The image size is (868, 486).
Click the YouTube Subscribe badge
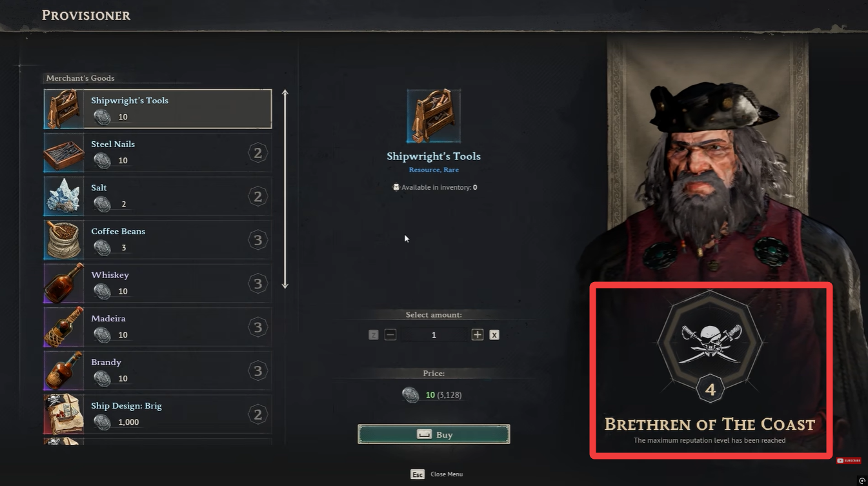(x=849, y=460)
